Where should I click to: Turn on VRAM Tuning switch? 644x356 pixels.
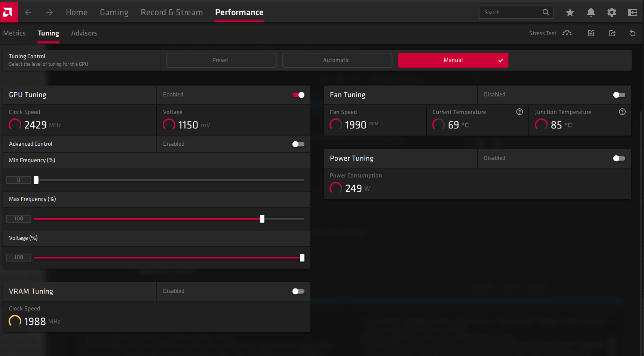[298, 291]
